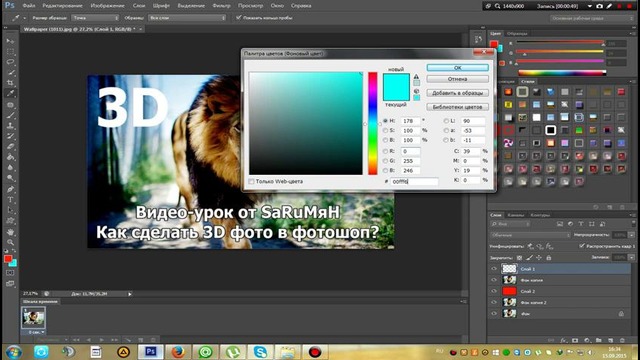Image resolution: width=640 pixels, height=360 pixels.
Task: Select the R radio button in color picker
Action: point(385,151)
